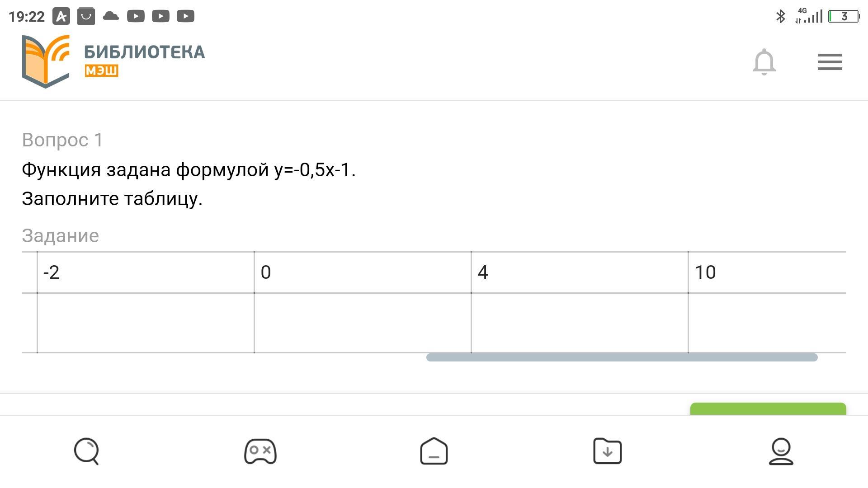Tap the cloud notification icon
Viewport: 868px width, 488px height.
coord(111,17)
